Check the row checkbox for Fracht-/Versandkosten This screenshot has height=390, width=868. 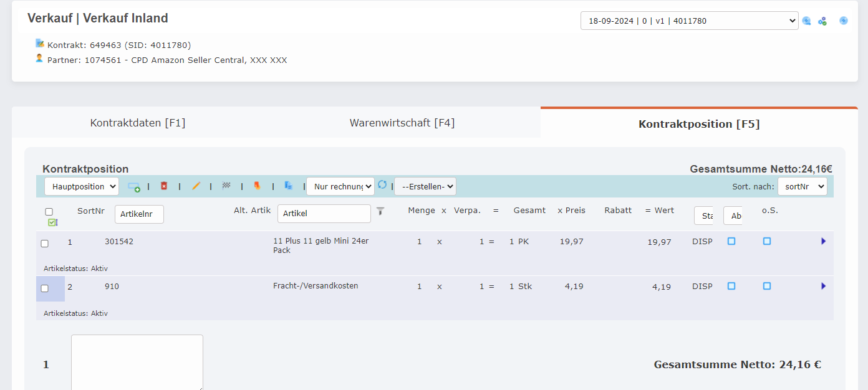click(x=45, y=288)
